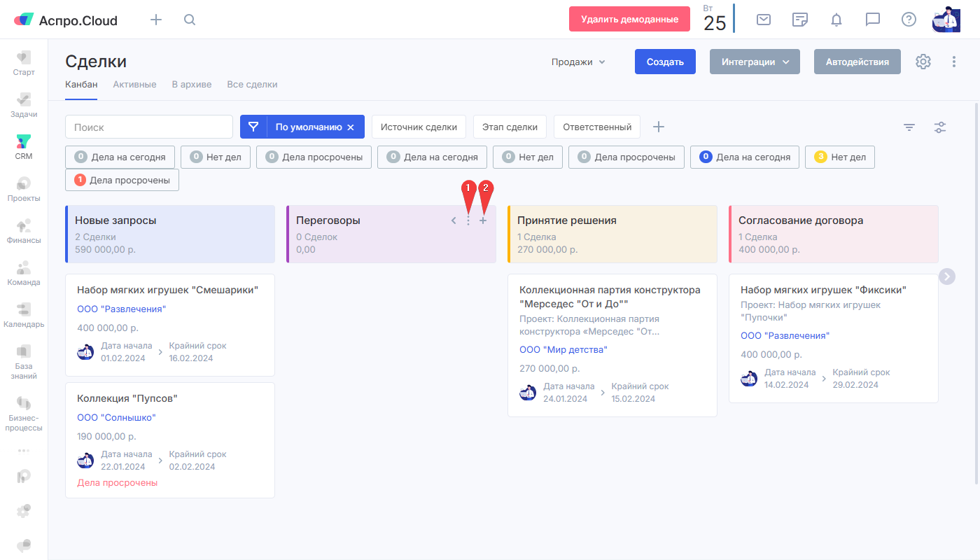Open Проекты in the sidebar
980x560 pixels.
[x=24, y=189]
